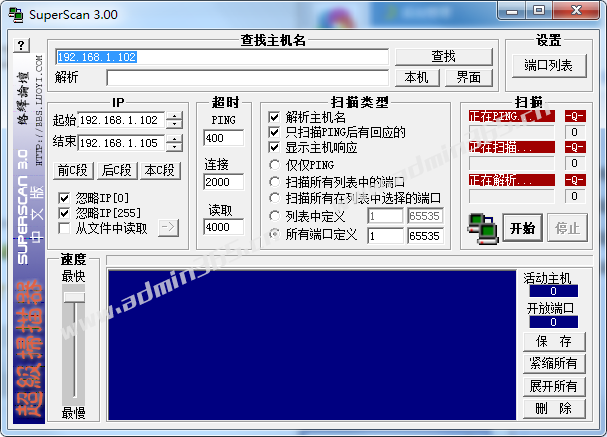
Task: Click the 列表中定义 start port field
Action: point(385,216)
